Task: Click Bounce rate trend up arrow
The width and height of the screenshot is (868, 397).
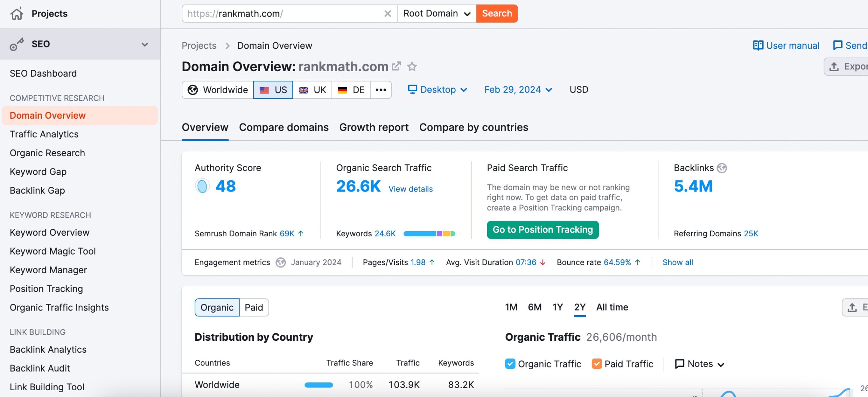Action: pos(637,262)
